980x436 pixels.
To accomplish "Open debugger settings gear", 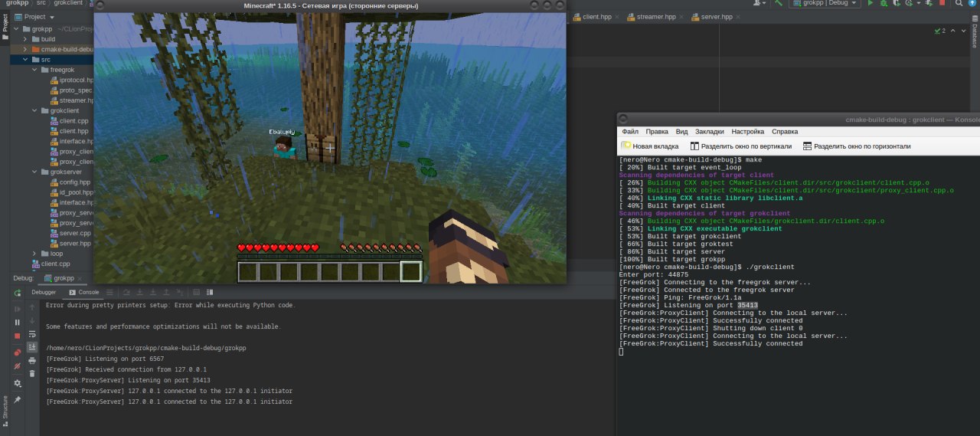I will pos(18,383).
